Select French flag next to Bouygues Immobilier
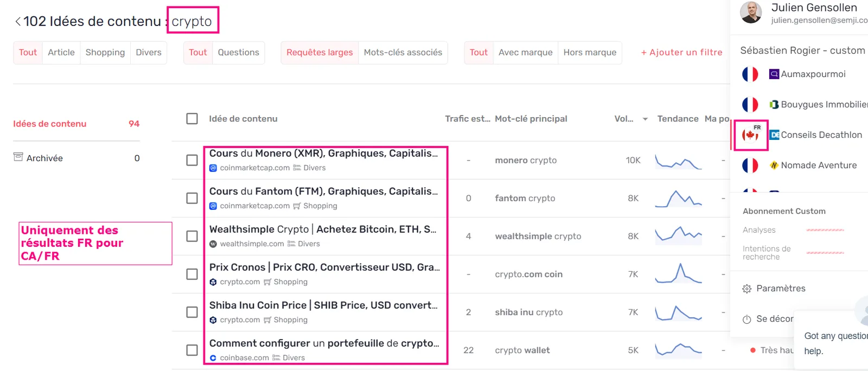Image resolution: width=868 pixels, height=371 pixels. coord(750,105)
